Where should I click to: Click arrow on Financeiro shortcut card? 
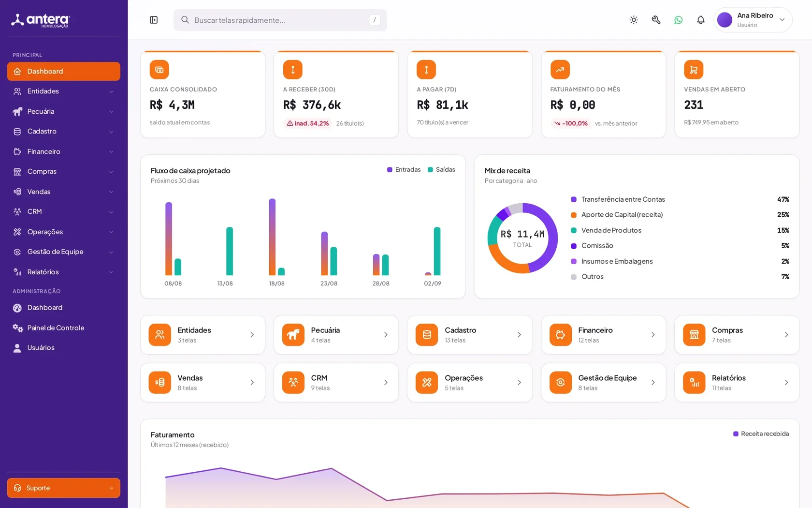point(653,335)
